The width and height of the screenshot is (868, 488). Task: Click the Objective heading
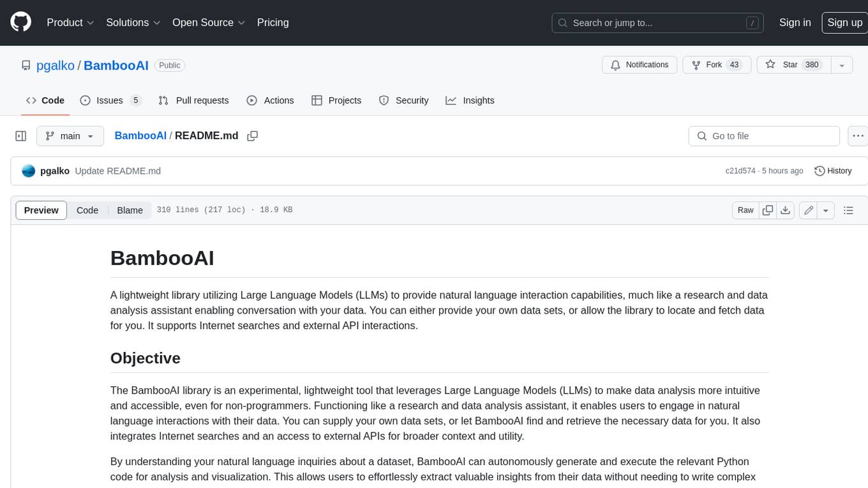click(146, 358)
